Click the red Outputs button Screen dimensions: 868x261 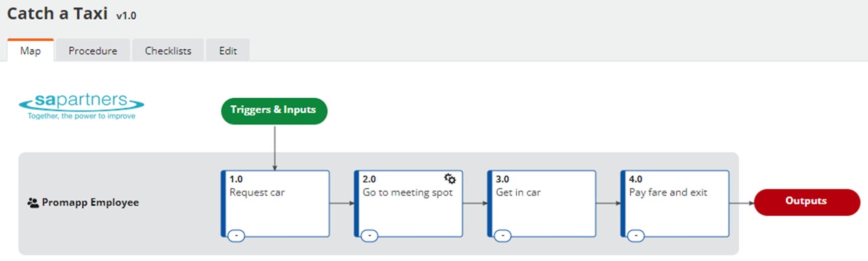point(806,202)
